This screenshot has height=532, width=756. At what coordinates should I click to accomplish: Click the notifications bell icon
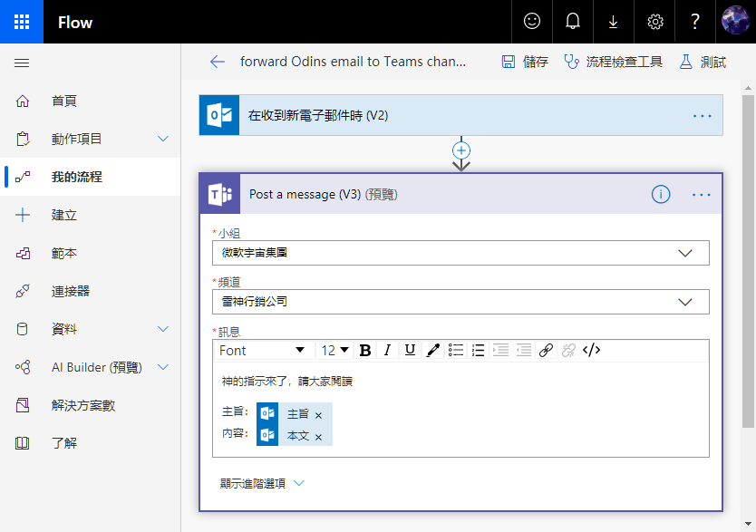[572, 22]
